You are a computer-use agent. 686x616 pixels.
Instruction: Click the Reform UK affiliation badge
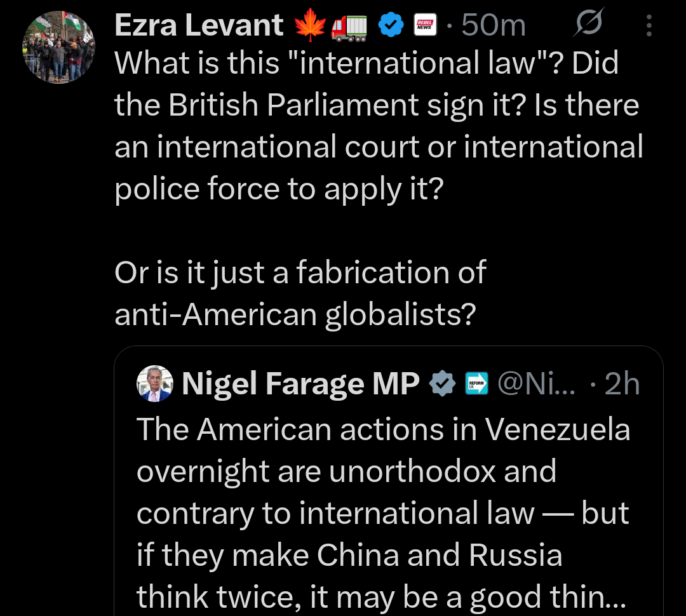click(476, 384)
